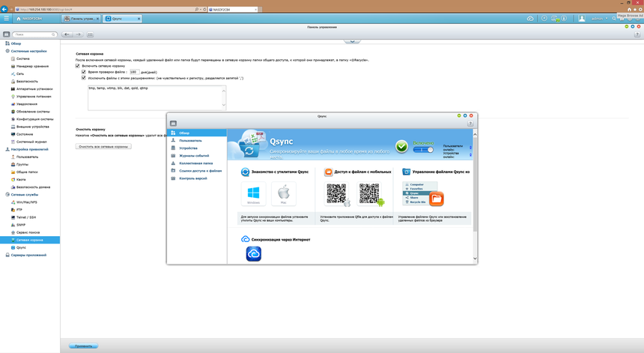This screenshot has height=353, width=644.
Task: Switch off the Qsync 'Включено' toggle
Action: point(423,149)
